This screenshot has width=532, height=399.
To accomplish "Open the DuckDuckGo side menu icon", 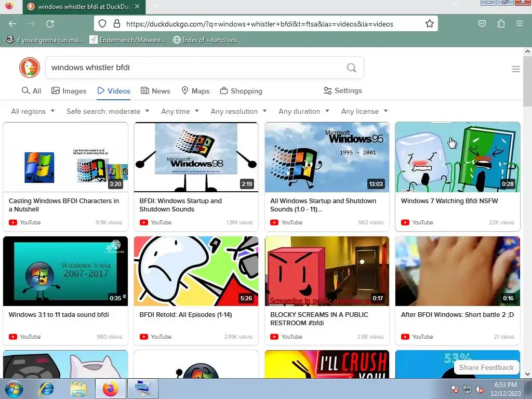I will [x=516, y=69].
